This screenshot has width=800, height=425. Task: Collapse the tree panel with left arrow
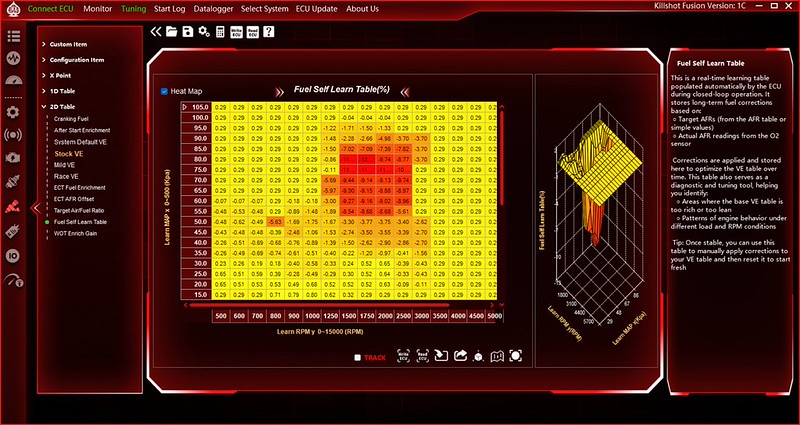(35, 208)
